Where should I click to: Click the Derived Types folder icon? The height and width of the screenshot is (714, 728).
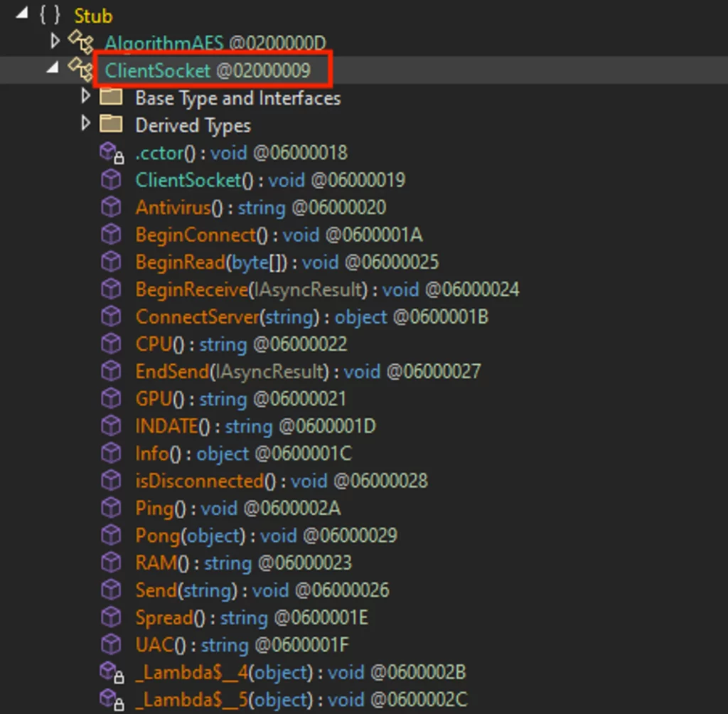[110, 124]
